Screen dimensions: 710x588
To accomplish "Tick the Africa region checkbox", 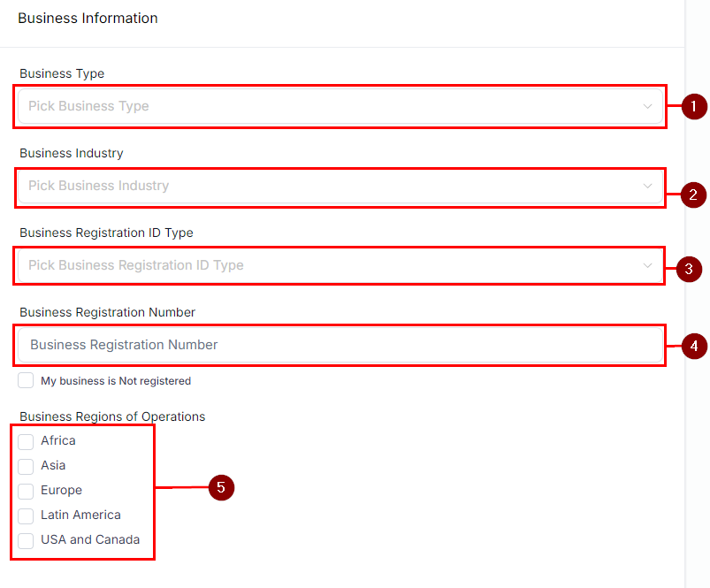I will pyautogui.click(x=26, y=441).
